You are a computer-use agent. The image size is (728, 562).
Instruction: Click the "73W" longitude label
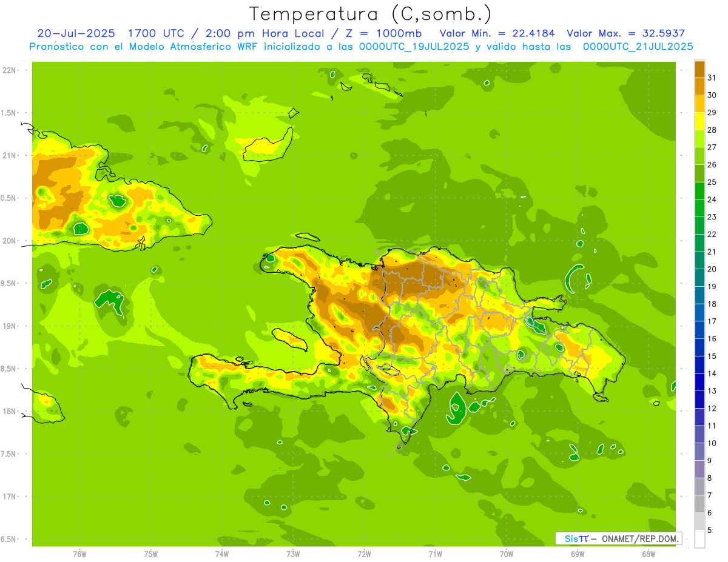pyautogui.click(x=293, y=554)
